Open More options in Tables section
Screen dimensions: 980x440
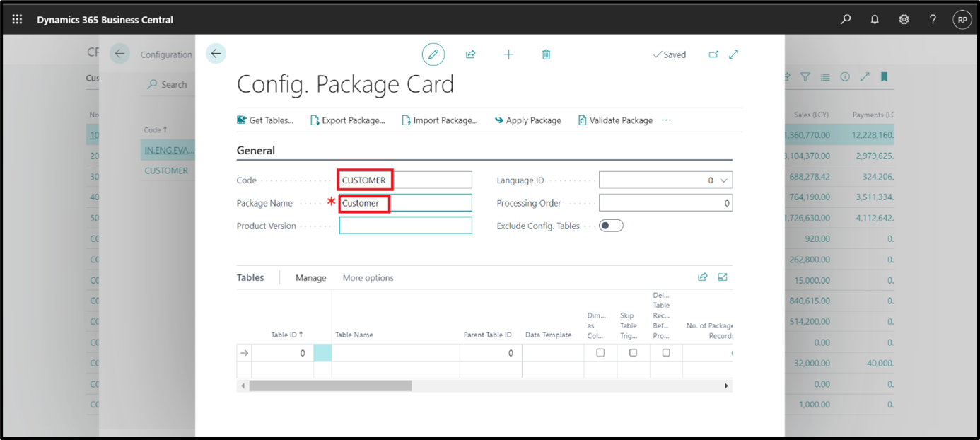(x=368, y=278)
